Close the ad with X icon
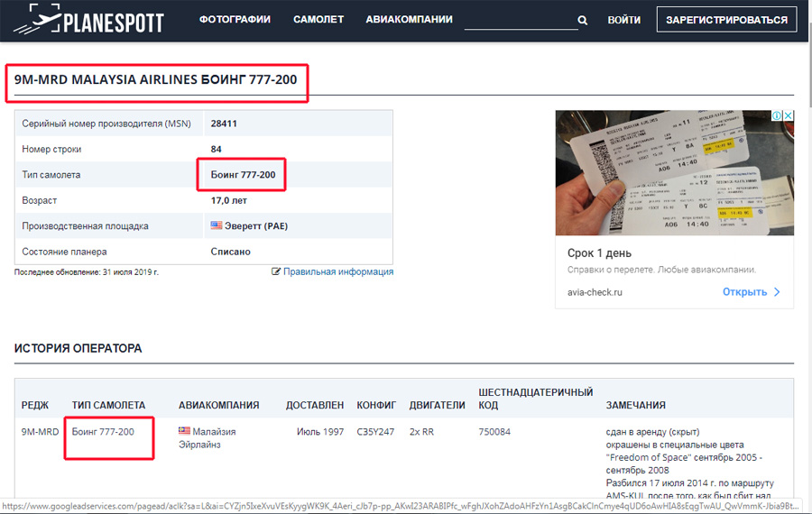Image resolution: width=812 pixels, height=514 pixels. tap(789, 115)
